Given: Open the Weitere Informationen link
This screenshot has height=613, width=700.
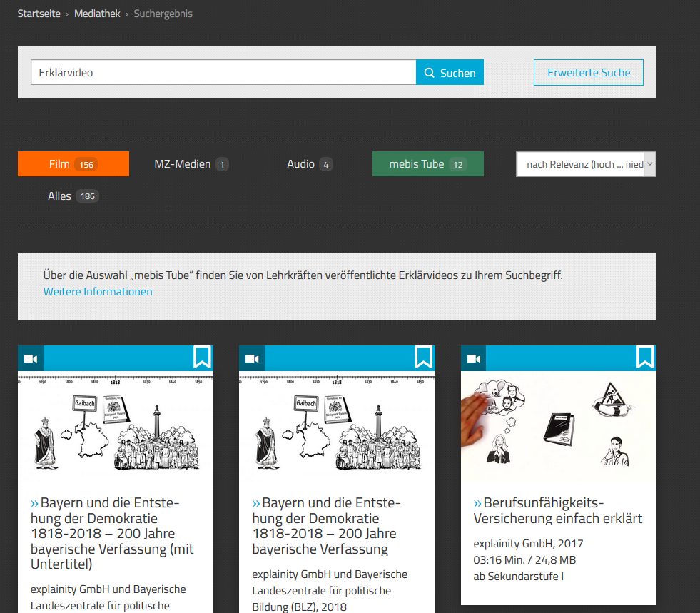Looking at the screenshot, I should tap(98, 291).
